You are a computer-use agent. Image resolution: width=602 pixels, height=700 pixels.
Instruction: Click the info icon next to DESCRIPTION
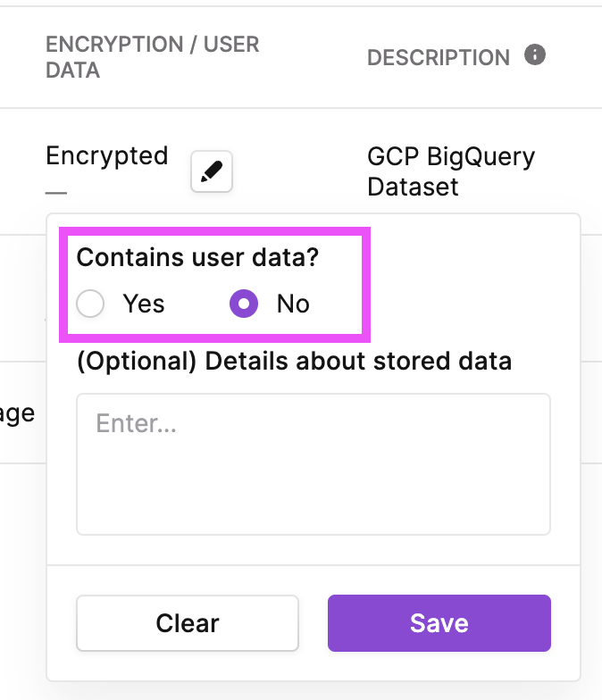[x=534, y=55]
